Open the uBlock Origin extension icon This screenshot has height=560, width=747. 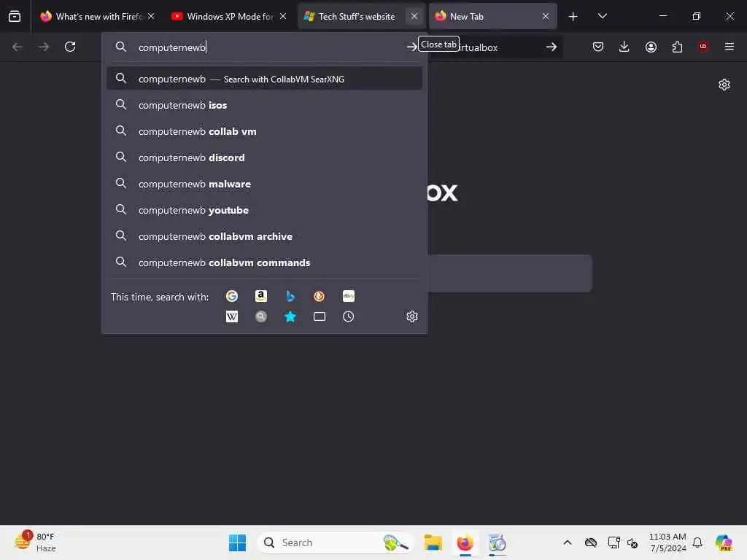pos(703,46)
